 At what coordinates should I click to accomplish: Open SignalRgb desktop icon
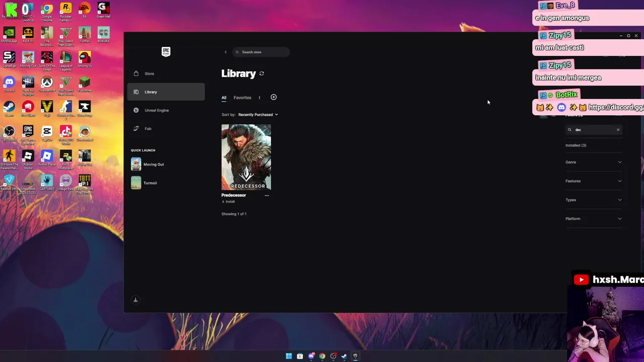9,60
